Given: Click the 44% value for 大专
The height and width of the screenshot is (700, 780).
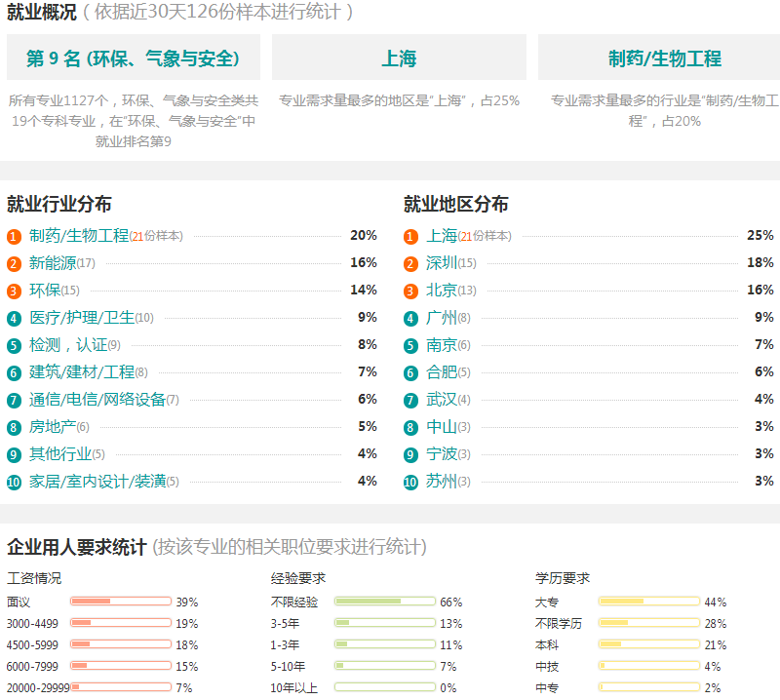Looking at the screenshot, I should point(716,602).
